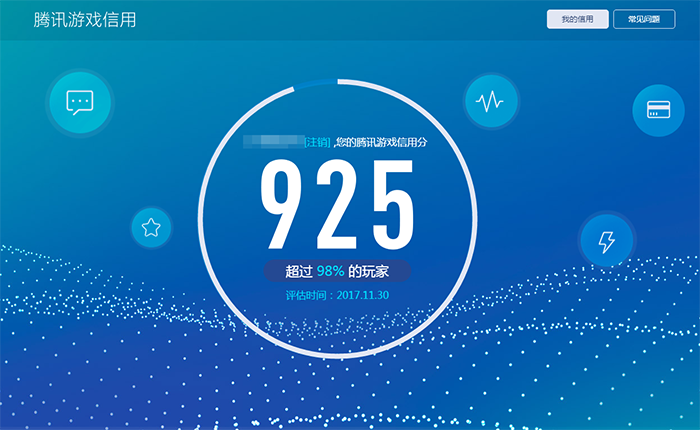This screenshot has height=430, width=700.
Task: Click the 腾讯游戏信用 title logo
Action: (85, 20)
